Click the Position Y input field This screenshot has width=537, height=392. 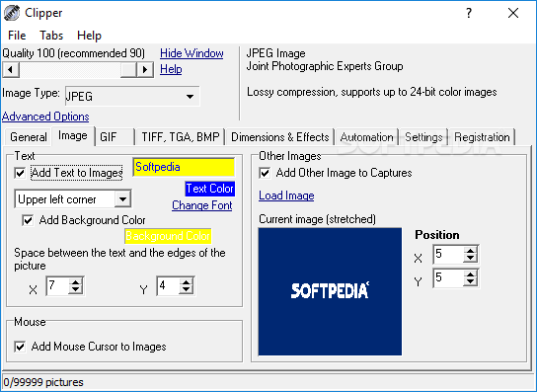click(x=448, y=277)
